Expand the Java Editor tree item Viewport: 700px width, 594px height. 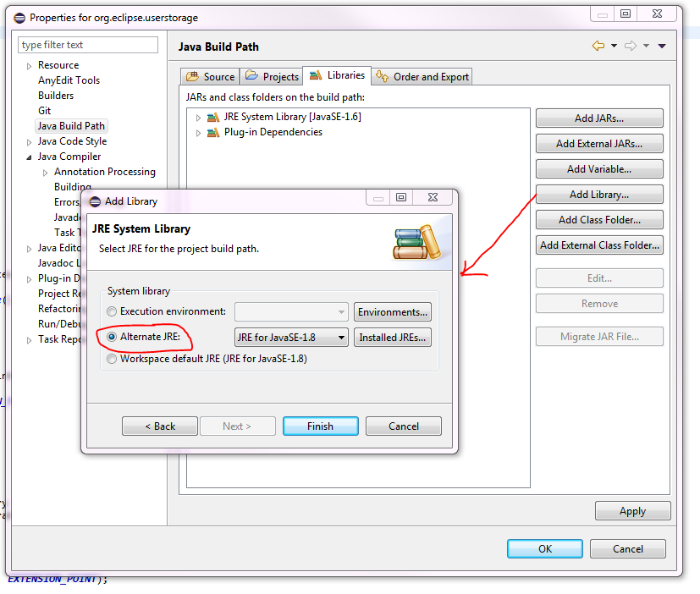click(29, 249)
